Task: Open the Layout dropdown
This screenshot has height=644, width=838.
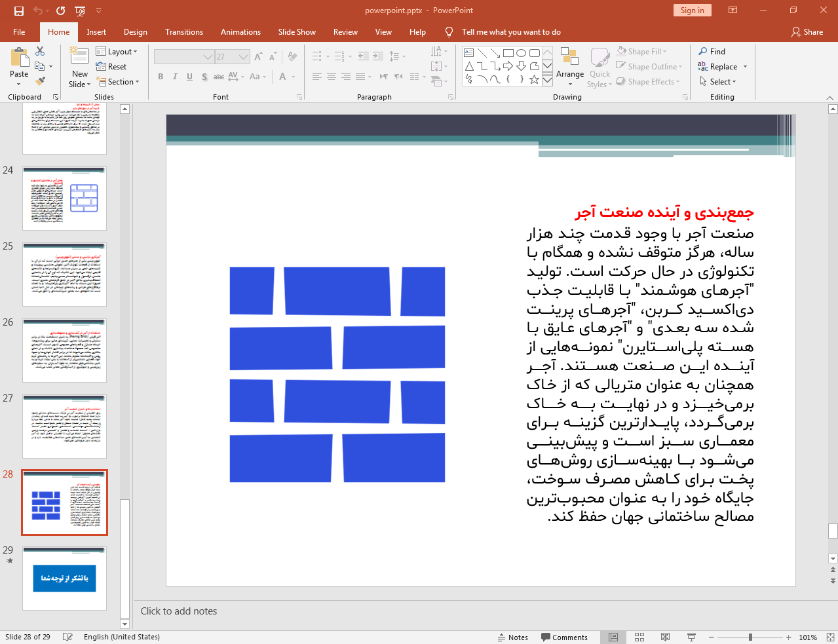Action: click(117, 52)
